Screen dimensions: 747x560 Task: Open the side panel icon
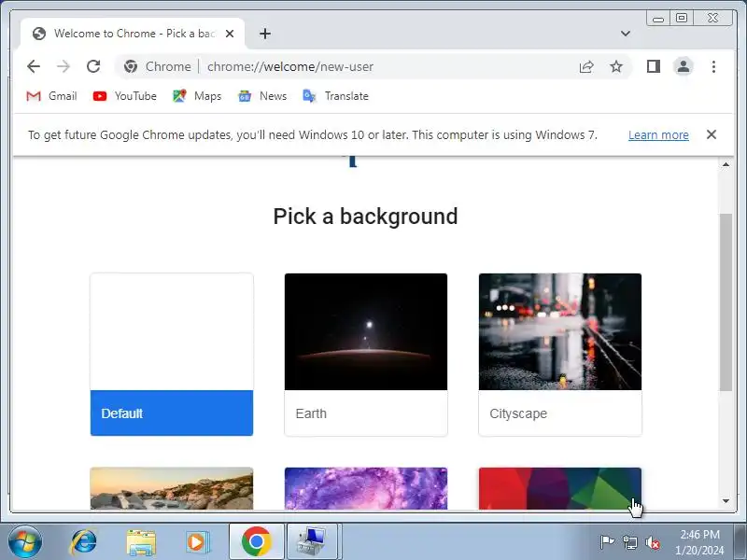[653, 66]
